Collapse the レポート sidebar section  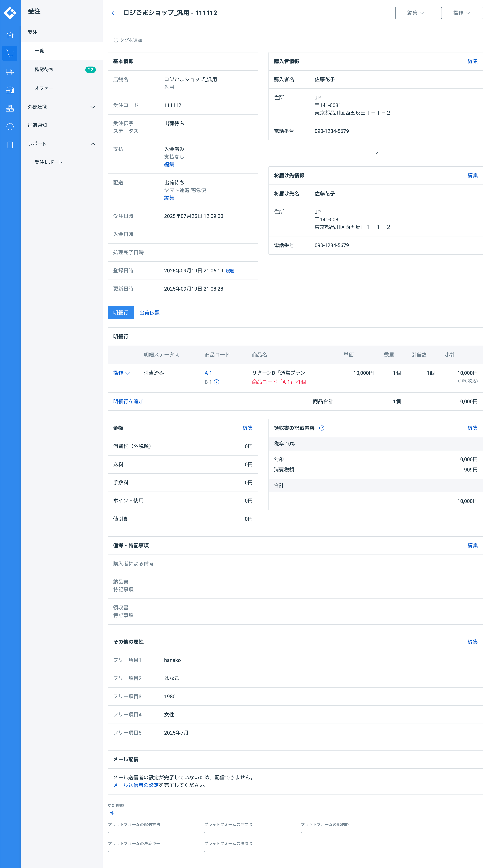pos(93,144)
